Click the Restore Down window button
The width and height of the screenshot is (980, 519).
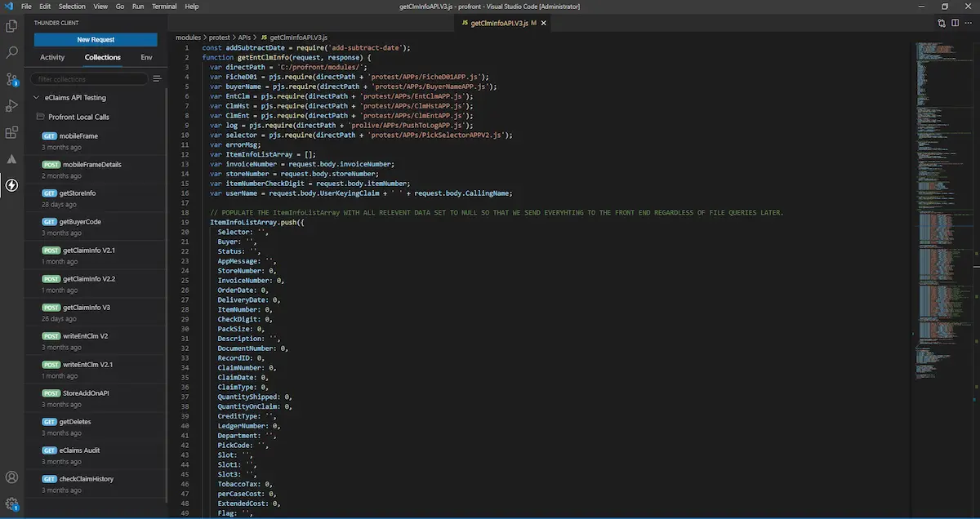point(944,6)
